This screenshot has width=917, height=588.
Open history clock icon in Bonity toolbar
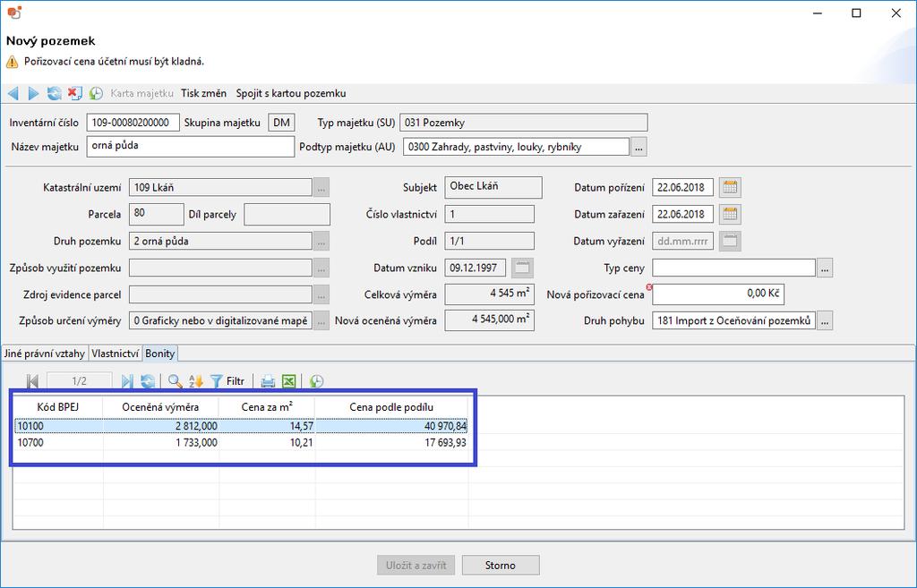[x=316, y=381]
